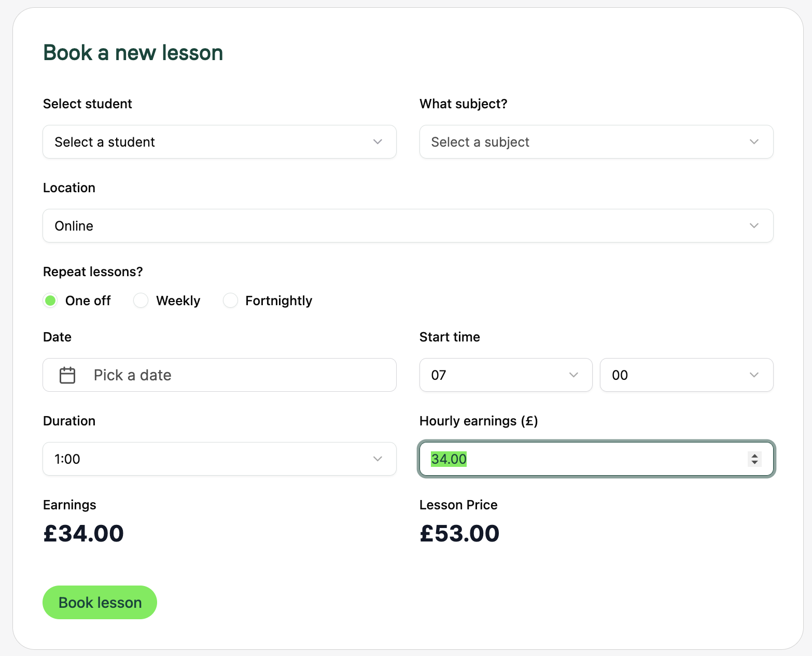Click the Pick a date field
This screenshot has height=656, width=812.
coord(219,375)
